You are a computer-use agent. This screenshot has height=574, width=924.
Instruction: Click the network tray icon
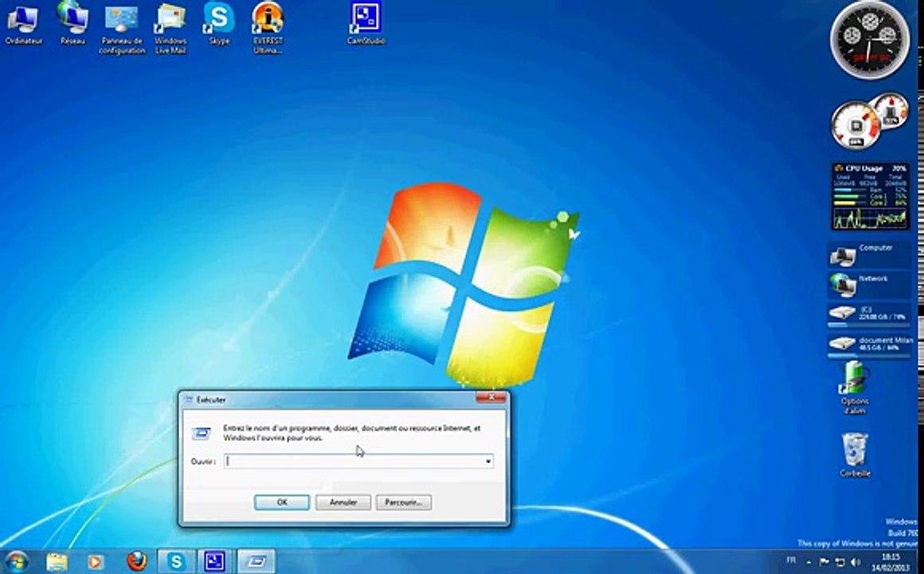coord(840,561)
